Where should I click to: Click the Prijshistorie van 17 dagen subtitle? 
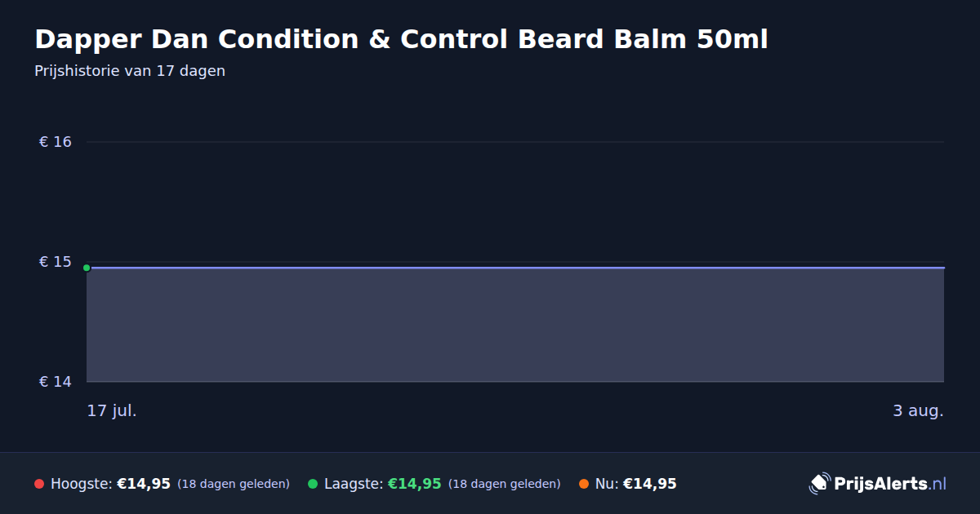click(x=130, y=71)
